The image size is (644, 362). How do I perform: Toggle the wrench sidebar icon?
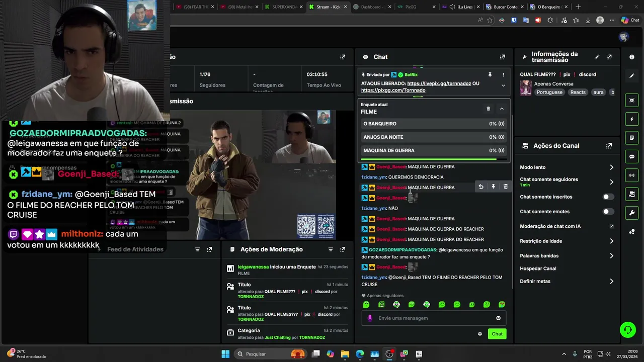(x=632, y=213)
